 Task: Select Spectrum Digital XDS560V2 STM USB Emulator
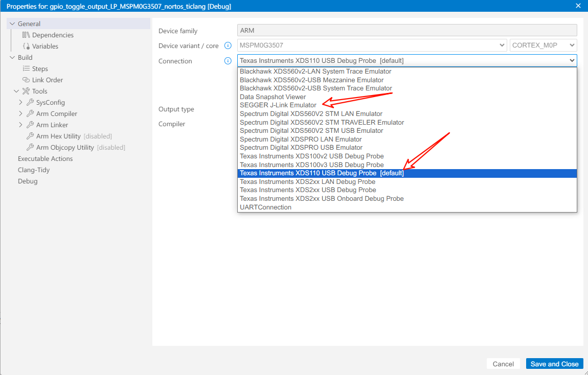point(407,130)
